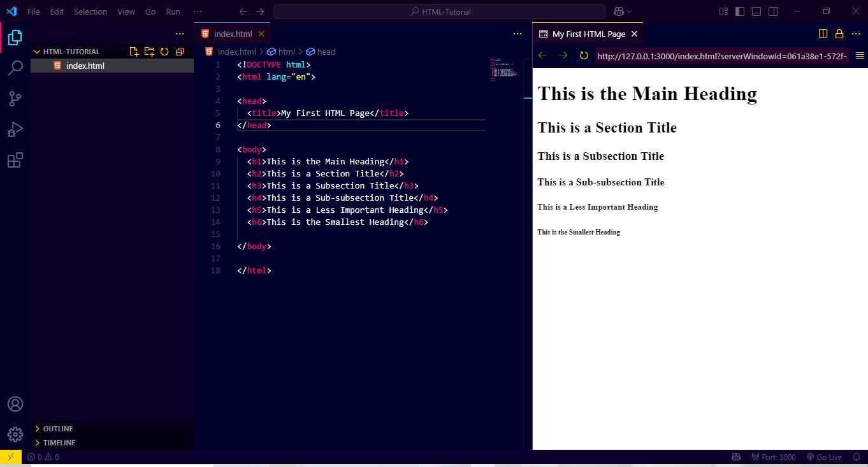The width and height of the screenshot is (868, 467).
Task: Click Go Live in the status bar
Action: click(825, 457)
